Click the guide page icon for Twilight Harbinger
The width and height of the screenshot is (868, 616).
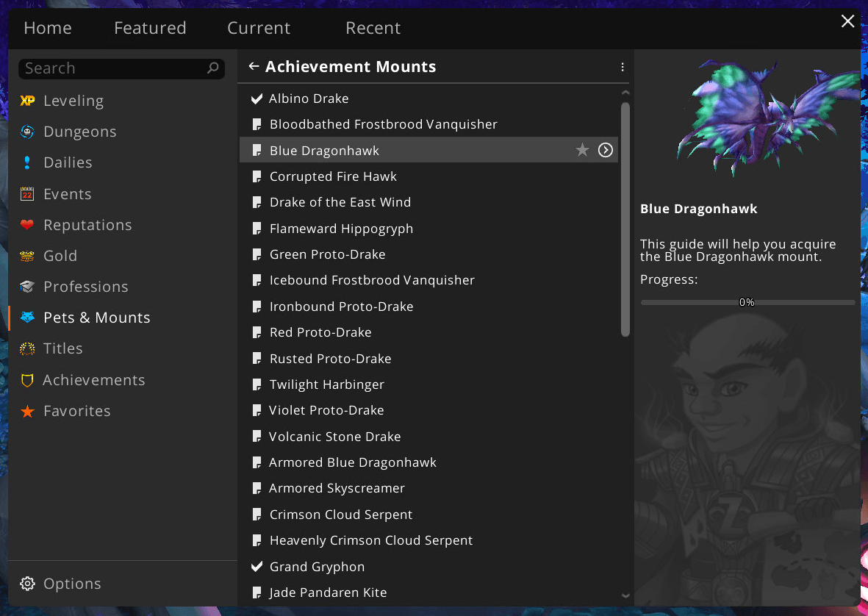[x=257, y=384]
